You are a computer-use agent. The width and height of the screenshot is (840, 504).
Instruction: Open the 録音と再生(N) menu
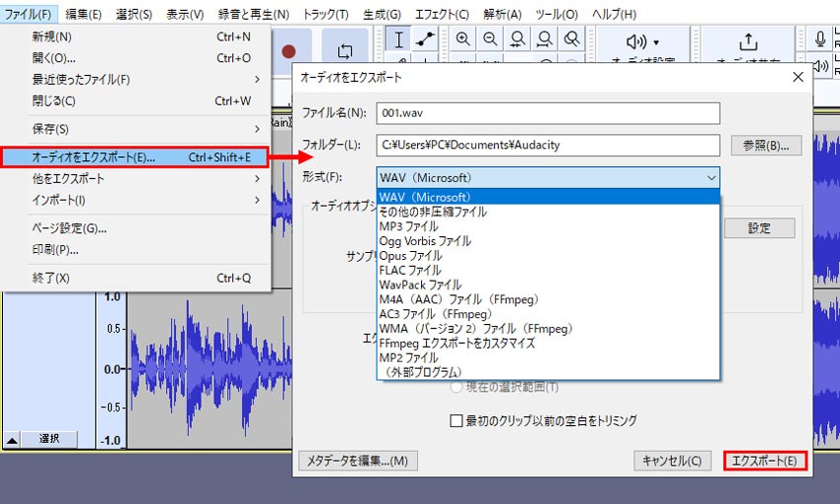[253, 14]
